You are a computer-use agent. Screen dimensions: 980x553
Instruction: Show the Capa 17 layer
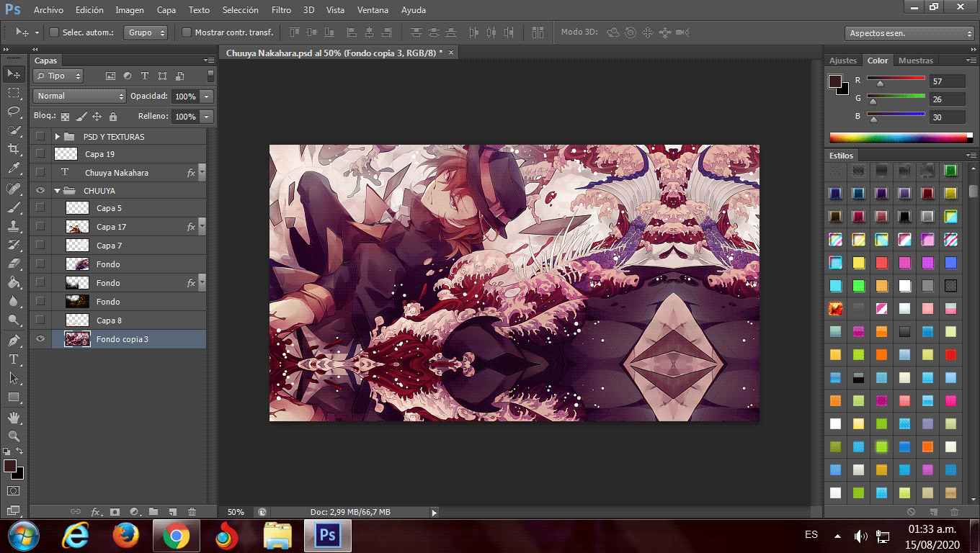click(40, 227)
